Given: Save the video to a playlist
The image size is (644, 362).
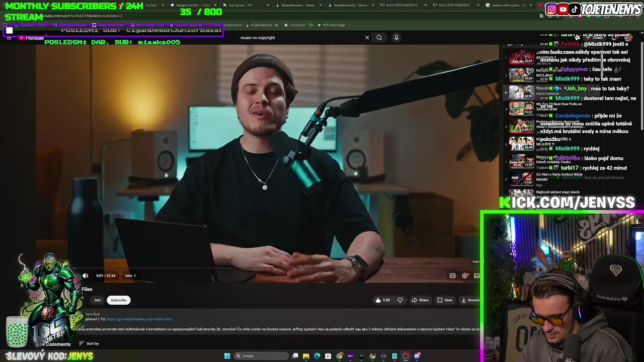Looking at the screenshot, I should [x=445, y=300].
